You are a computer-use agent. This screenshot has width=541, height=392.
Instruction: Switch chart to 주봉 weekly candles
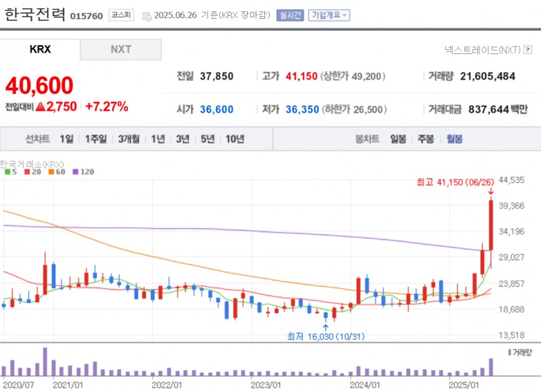pos(426,138)
